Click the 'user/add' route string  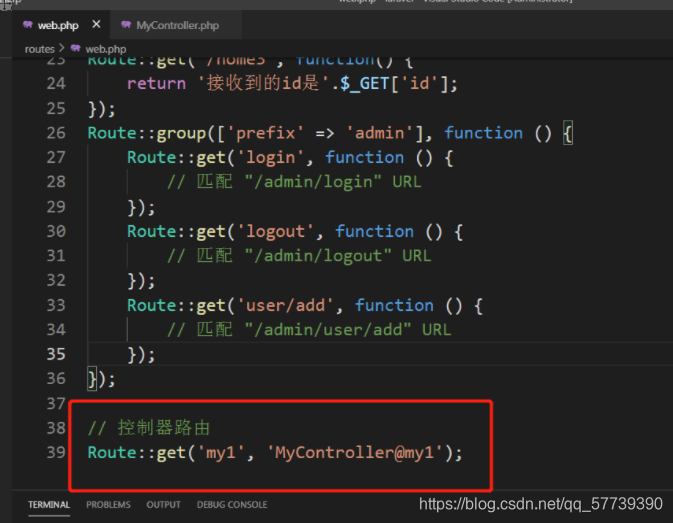[285, 305]
